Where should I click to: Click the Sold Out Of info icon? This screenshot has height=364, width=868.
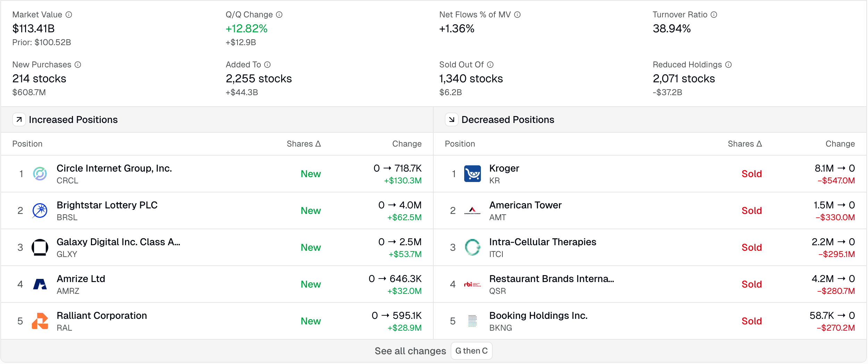click(490, 64)
